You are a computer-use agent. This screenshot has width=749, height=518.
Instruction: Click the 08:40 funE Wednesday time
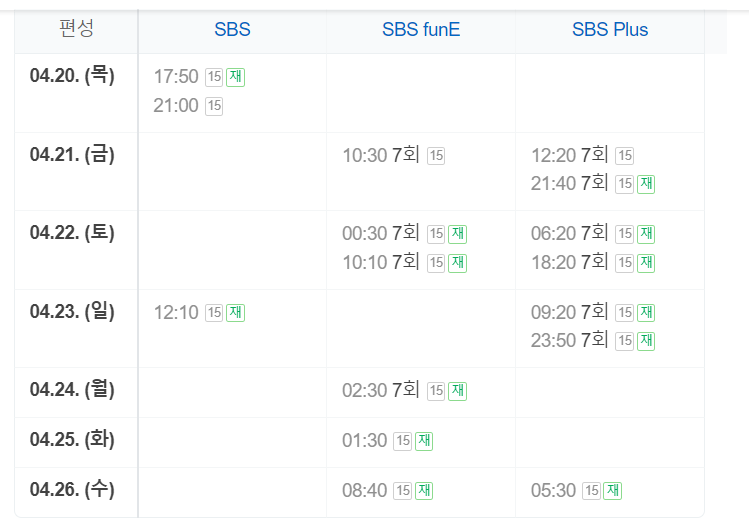pyautogui.click(x=364, y=491)
